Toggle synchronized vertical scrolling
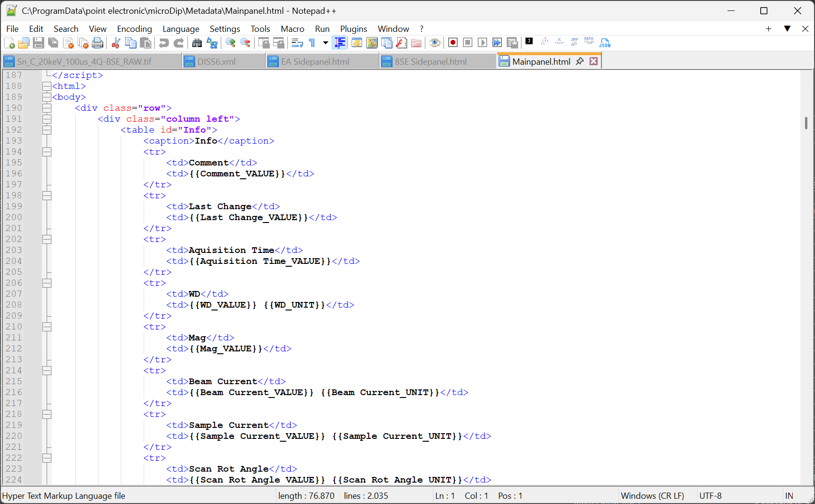815x504 pixels. click(x=264, y=43)
